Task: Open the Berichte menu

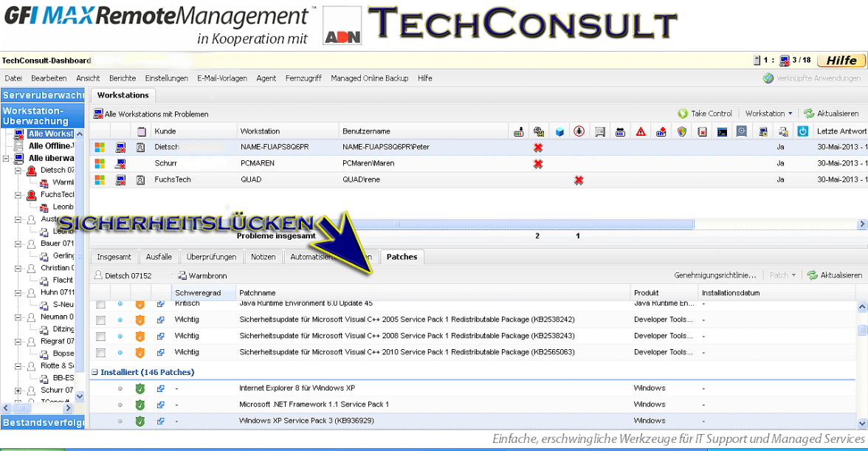Action: pyautogui.click(x=123, y=78)
